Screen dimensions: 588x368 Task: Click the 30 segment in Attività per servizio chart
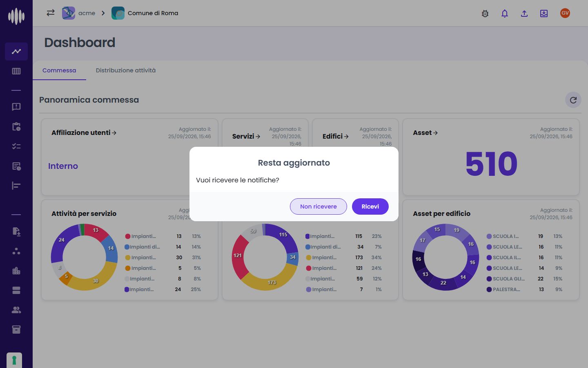click(96, 281)
